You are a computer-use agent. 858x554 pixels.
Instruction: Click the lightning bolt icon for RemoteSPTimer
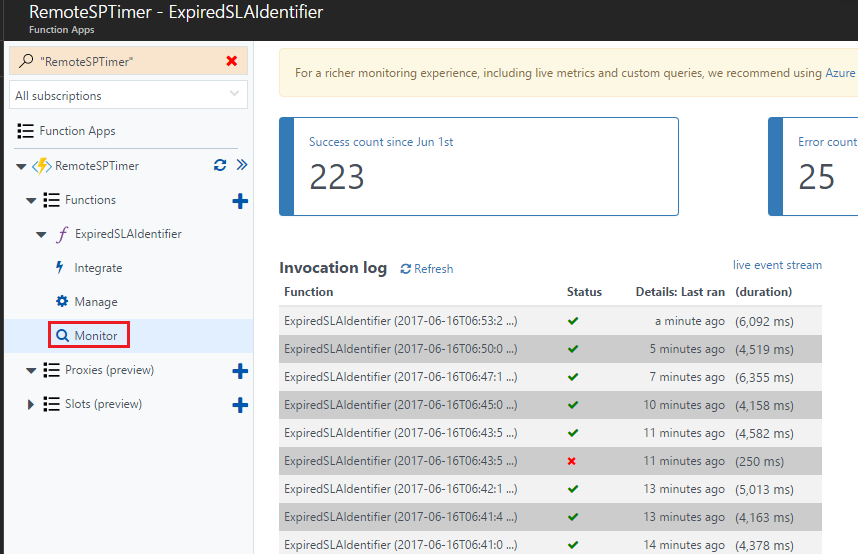[x=42, y=166]
